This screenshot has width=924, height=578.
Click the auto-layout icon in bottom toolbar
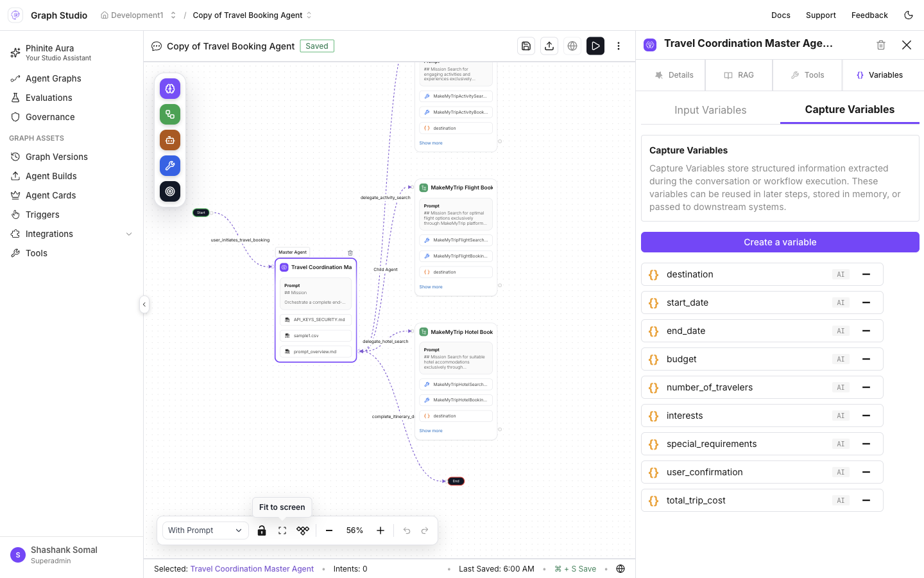click(x=303, y=530)
